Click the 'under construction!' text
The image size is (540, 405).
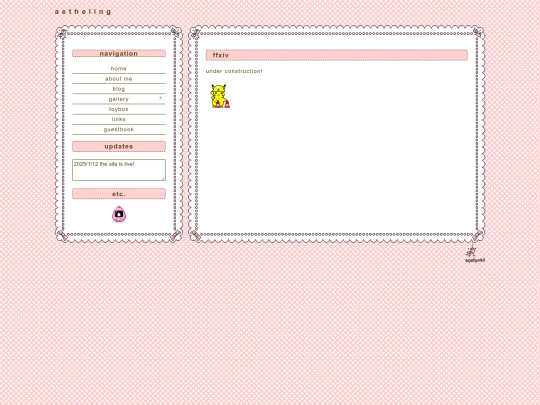tap(234, 71)
